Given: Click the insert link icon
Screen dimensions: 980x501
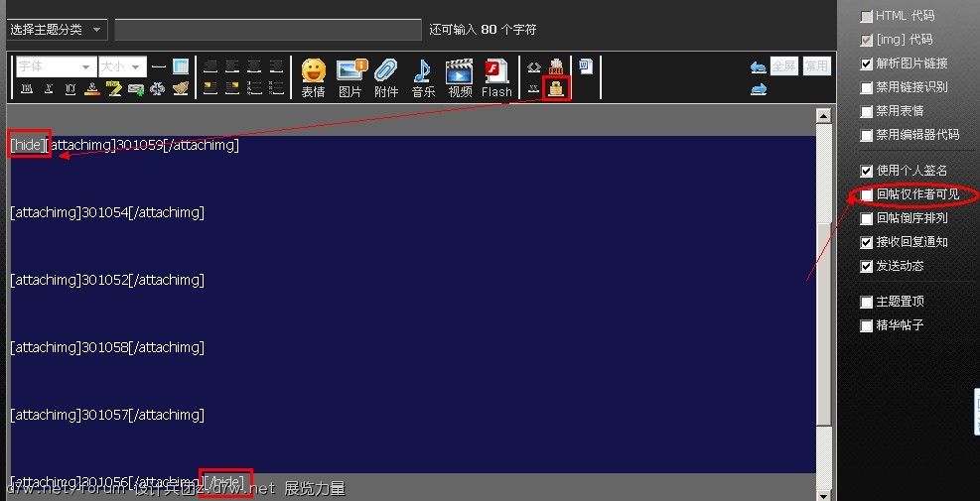Looking at the screenshot, I should (136, 88).
